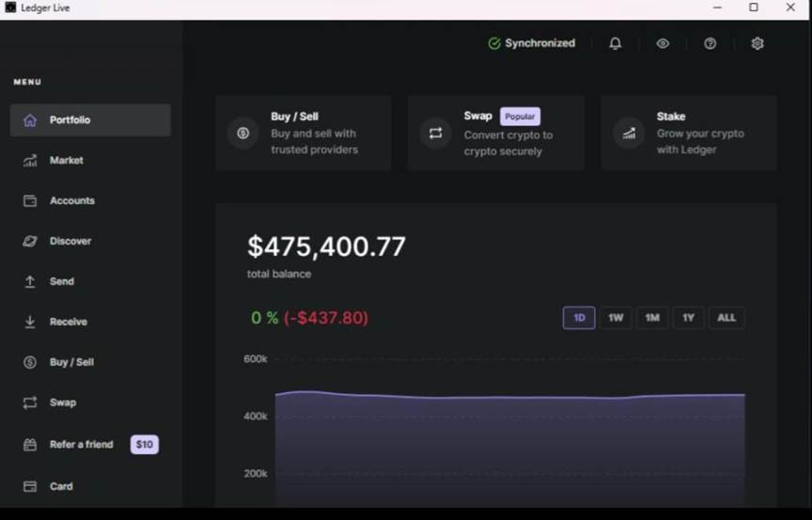This screenshot has height=520, width=812.
Task: Click the Discover planet icon
Action: pyautogui.click(x=30, y=242)
